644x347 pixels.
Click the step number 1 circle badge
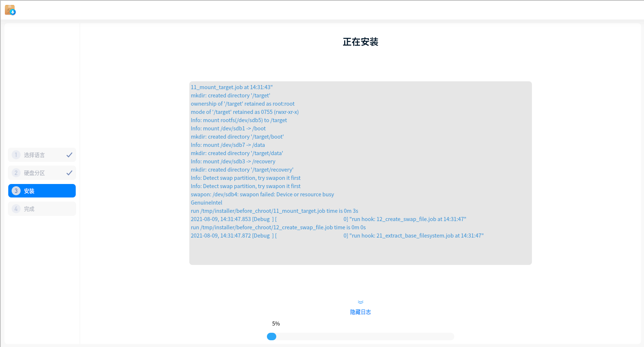pos(16,155)
